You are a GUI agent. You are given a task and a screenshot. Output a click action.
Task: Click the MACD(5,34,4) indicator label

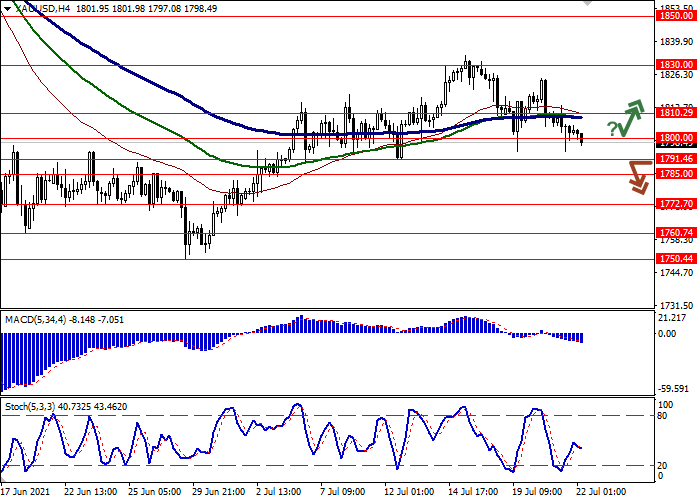(x=35, y=320)
